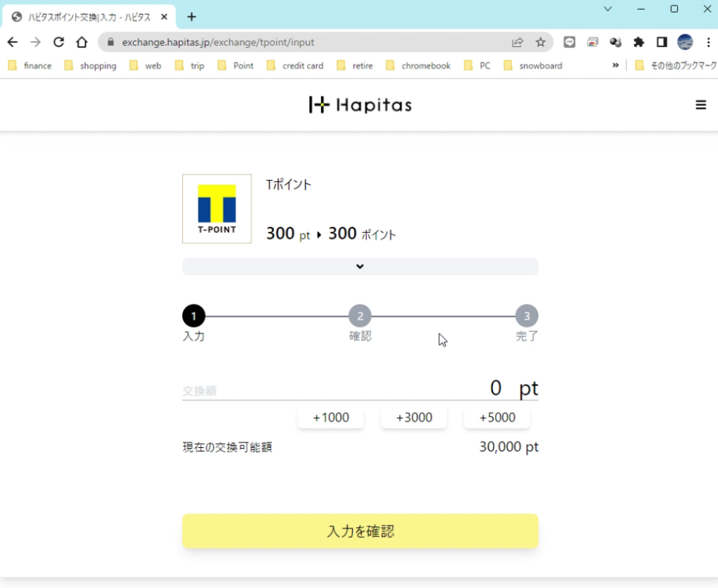Open the Extensions puzzle menu
Screen dimensions: 718x588
pos(638,42)
